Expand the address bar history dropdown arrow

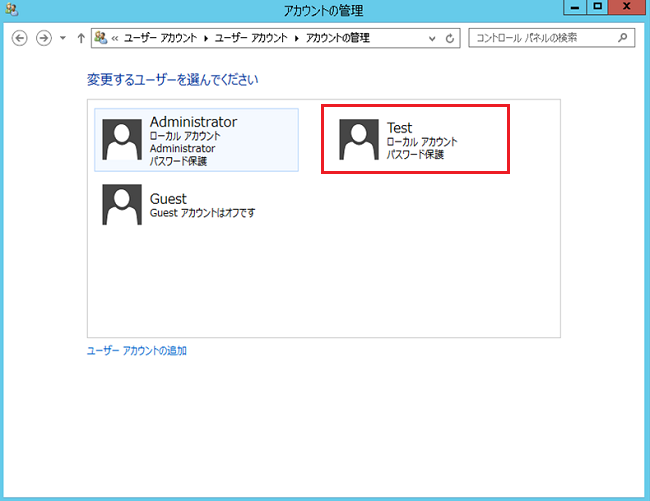click(x=432, y=38)
